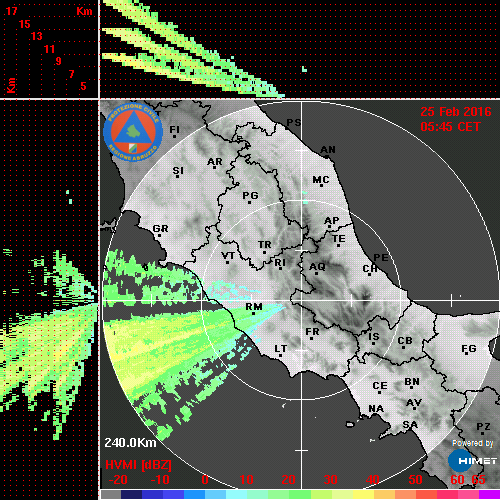Click the 05:45 CET timestamp

click(450, 127)
